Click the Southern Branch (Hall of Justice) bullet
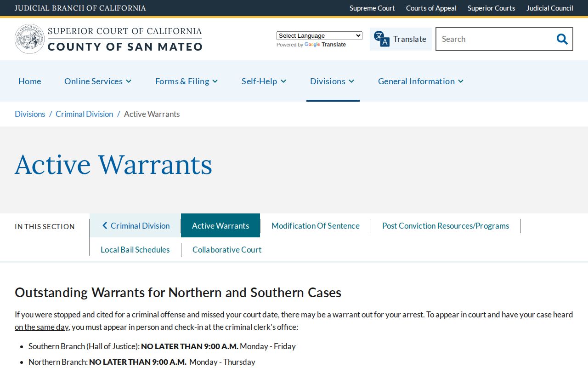Viewport: 588px width, 368px height. point(162,346)
